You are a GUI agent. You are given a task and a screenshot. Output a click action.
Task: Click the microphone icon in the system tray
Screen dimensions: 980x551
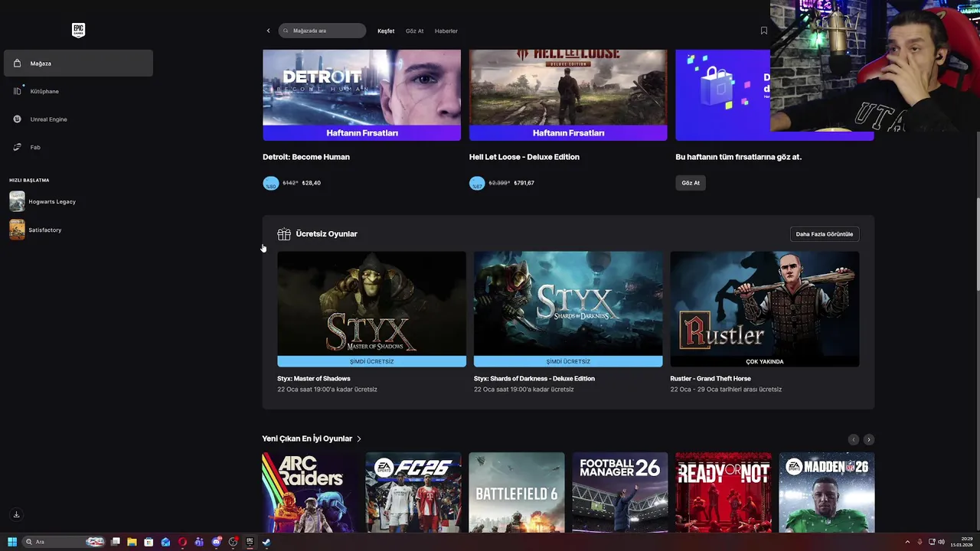920,542
